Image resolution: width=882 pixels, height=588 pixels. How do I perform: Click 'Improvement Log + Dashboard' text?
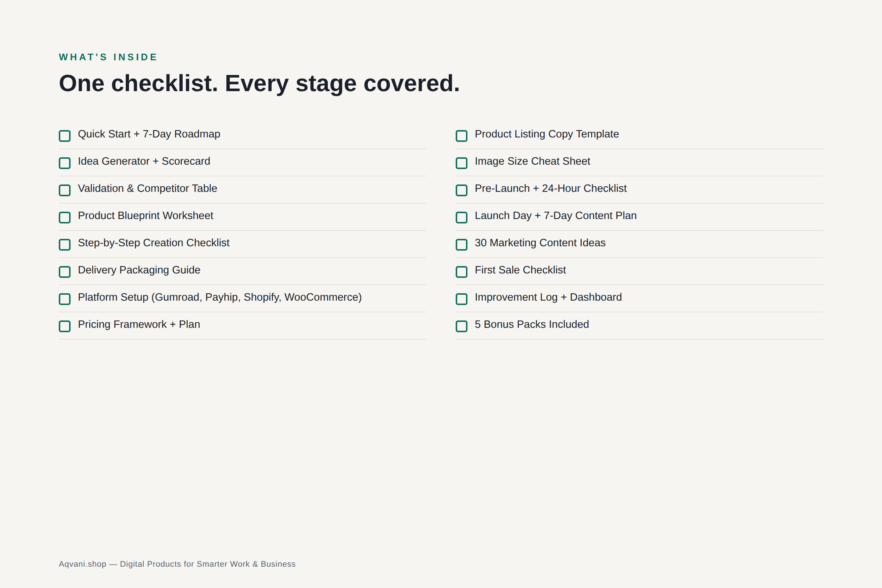pos(548,297)
